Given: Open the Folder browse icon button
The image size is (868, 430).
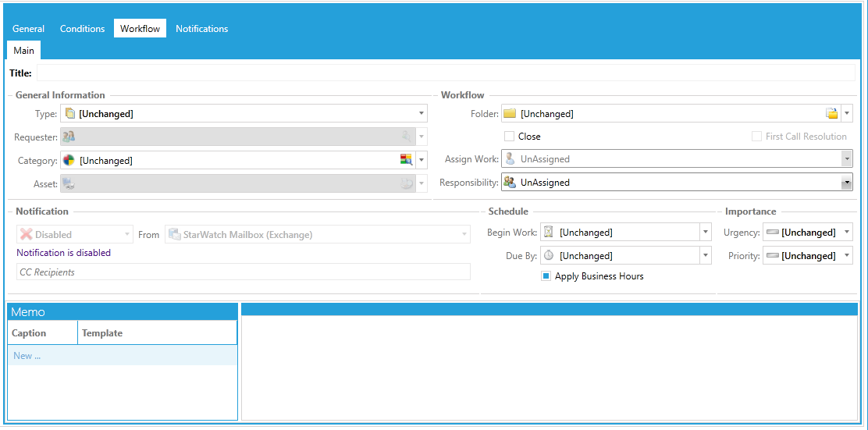Looking at the screenshot, I should 832,113.
